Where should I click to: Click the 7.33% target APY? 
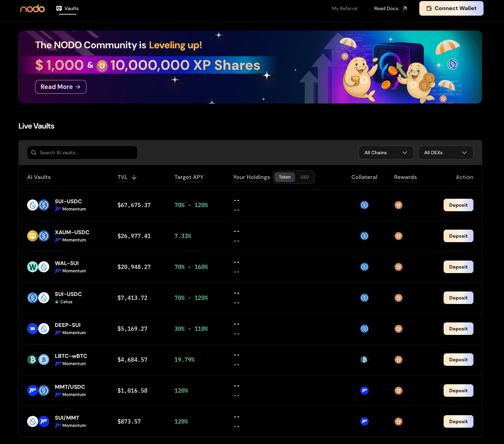pos(183,236)
